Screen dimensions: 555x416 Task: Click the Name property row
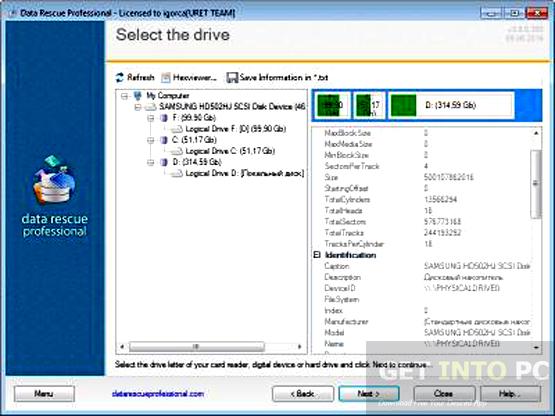pyautogui.click(x=421, y=343)
